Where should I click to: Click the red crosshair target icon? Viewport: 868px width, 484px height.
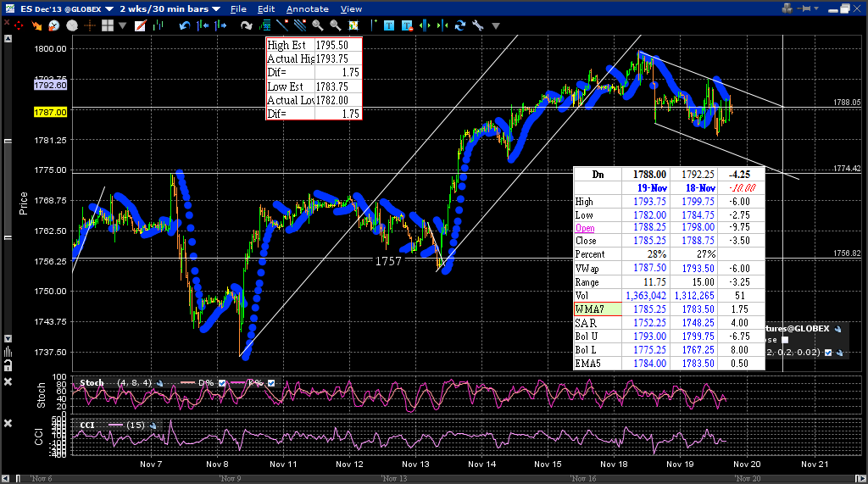click(x=19, y=25)
